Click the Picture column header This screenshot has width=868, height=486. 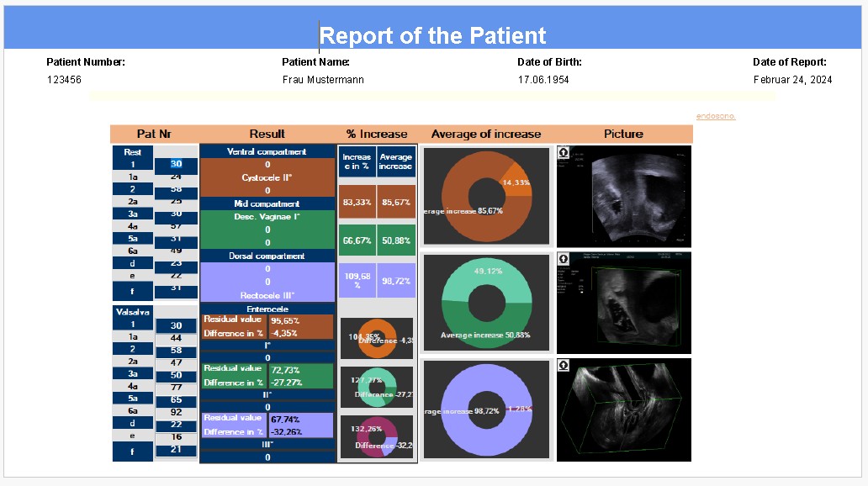623,134
